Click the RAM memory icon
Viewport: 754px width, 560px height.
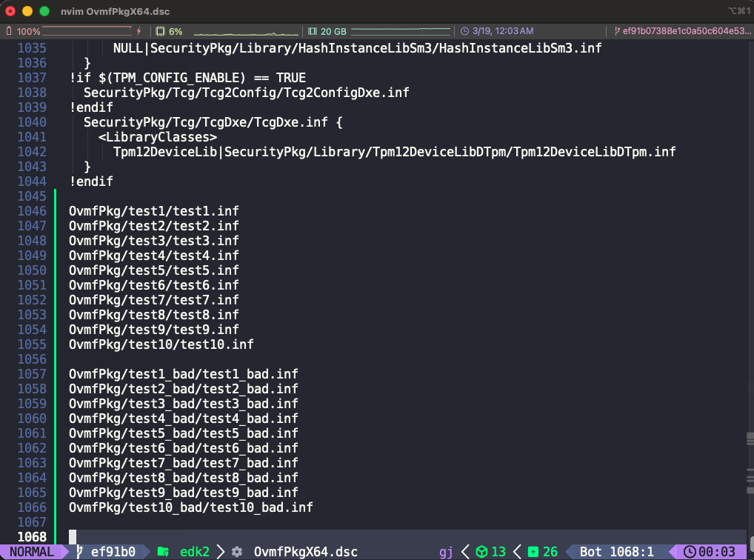coord(312,32)
